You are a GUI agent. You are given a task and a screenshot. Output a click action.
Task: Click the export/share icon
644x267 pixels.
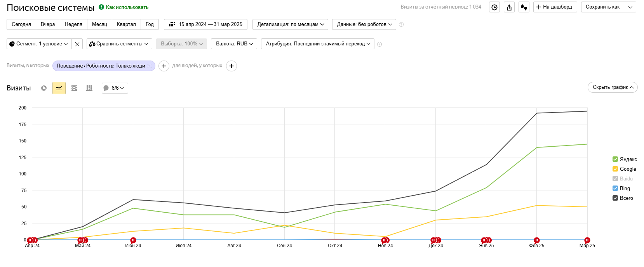(509, 7)
